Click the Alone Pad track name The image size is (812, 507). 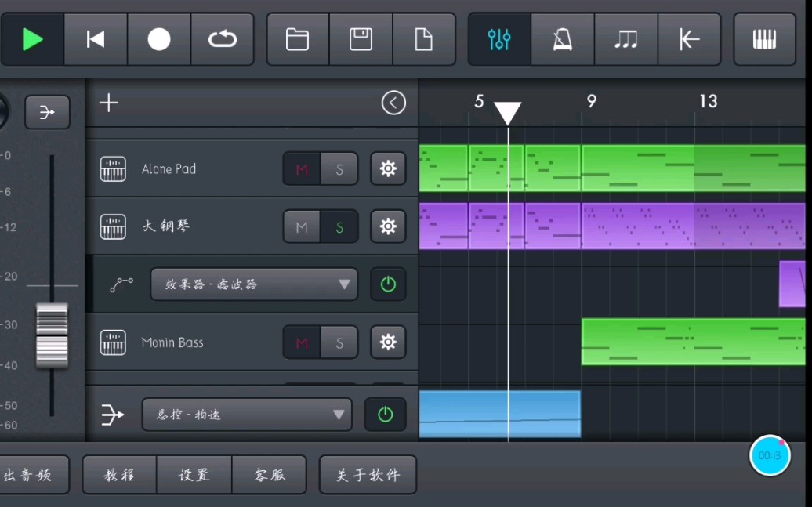click(169, 168)
